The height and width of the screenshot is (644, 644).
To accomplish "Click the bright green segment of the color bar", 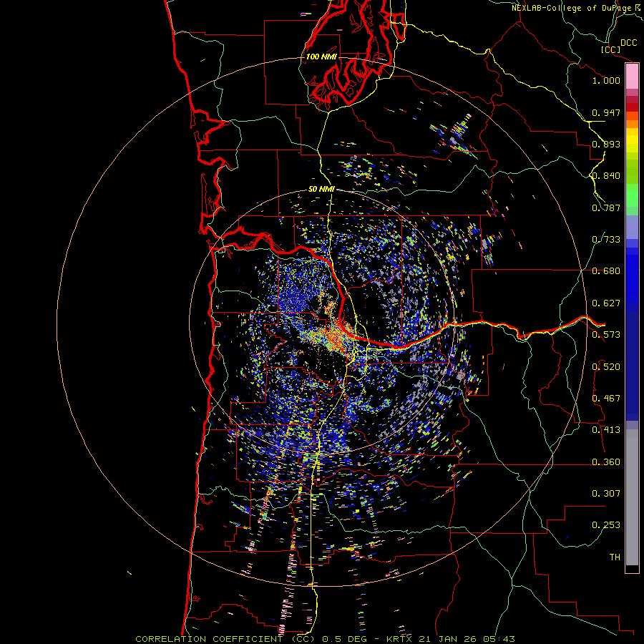I will pos(632,195).
